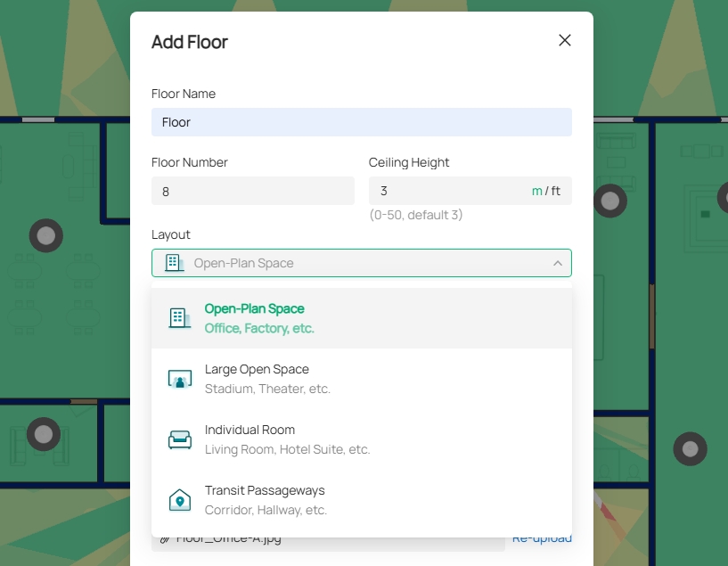This screenshot has width=728, height=566.
Task: Switch ceiling height unit to feet
Action: tap(555, 191)
